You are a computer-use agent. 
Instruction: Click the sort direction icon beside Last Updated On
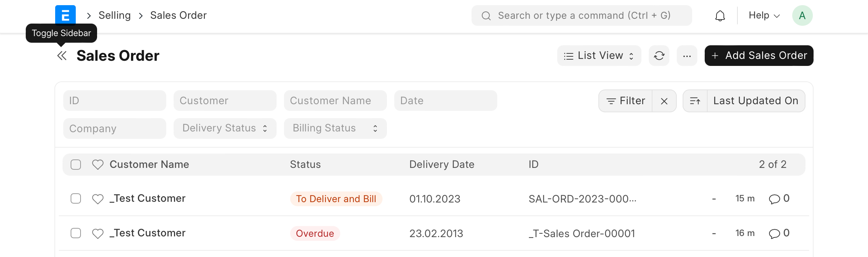pos(695,101)
